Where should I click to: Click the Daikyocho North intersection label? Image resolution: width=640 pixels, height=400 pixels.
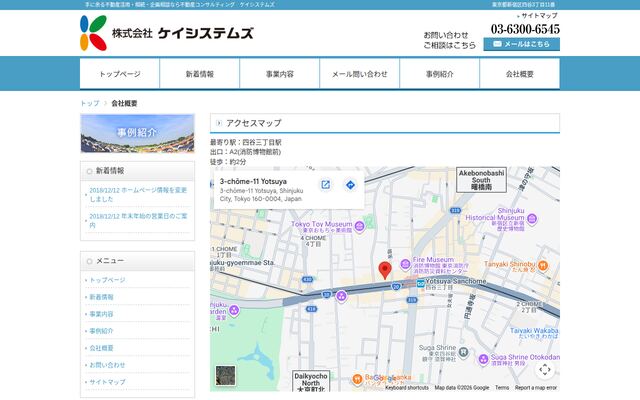[x=311, y=381]
